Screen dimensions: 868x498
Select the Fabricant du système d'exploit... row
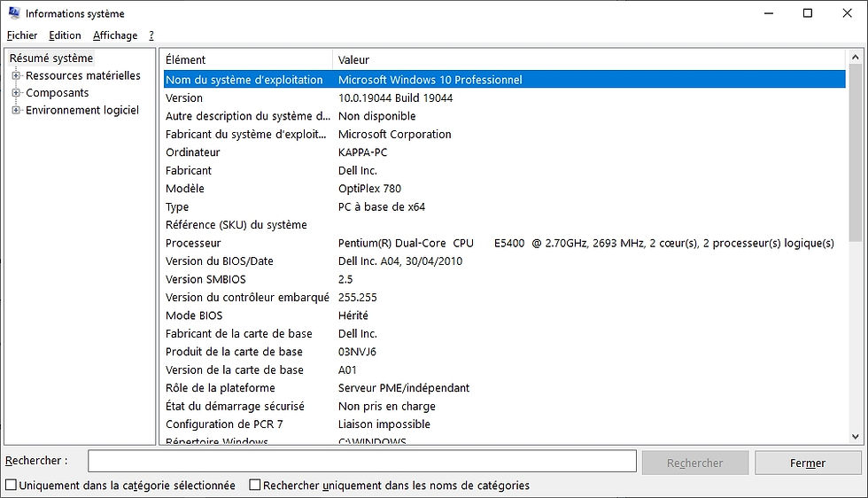coord(504,134)
